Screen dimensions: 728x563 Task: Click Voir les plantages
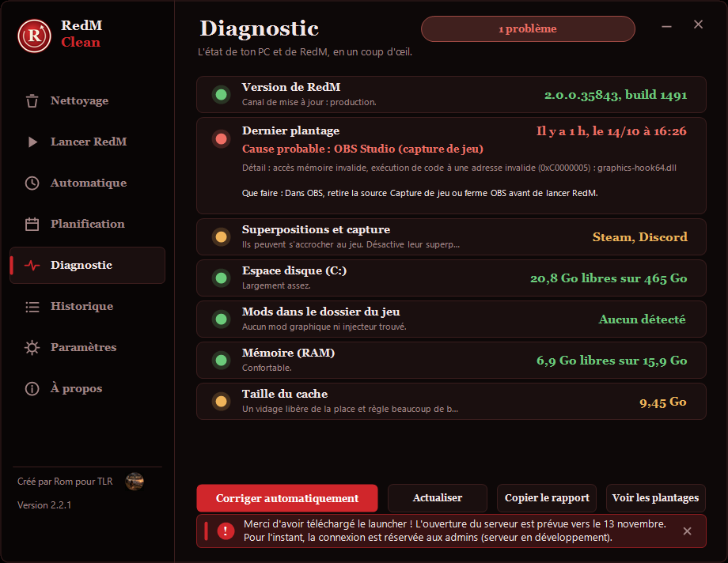pos(655,498)
